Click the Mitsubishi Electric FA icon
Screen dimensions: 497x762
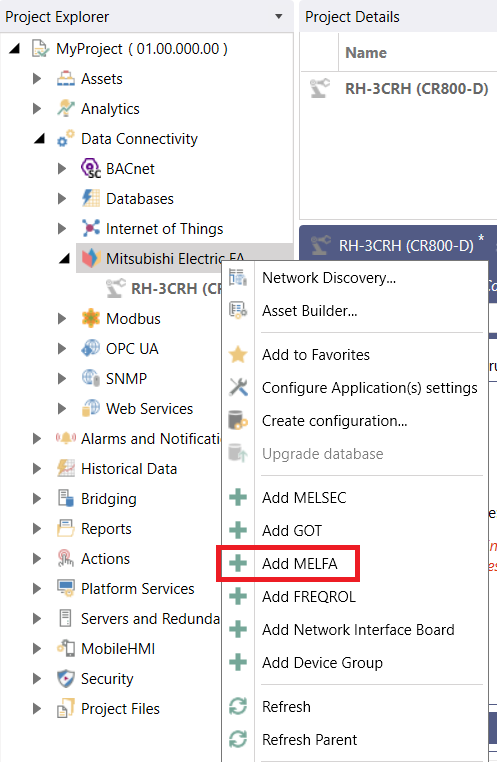pos(91,259)
